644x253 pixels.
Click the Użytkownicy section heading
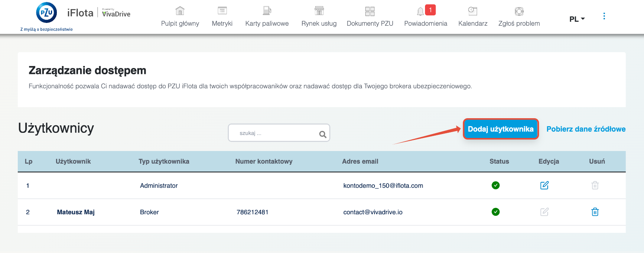tap(56, 128)
